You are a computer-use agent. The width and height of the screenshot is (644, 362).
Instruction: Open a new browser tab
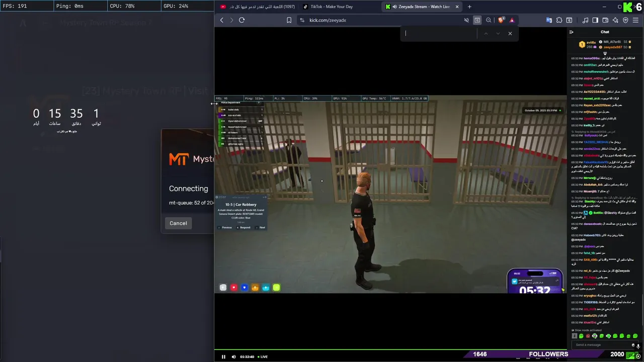point(469,7)
